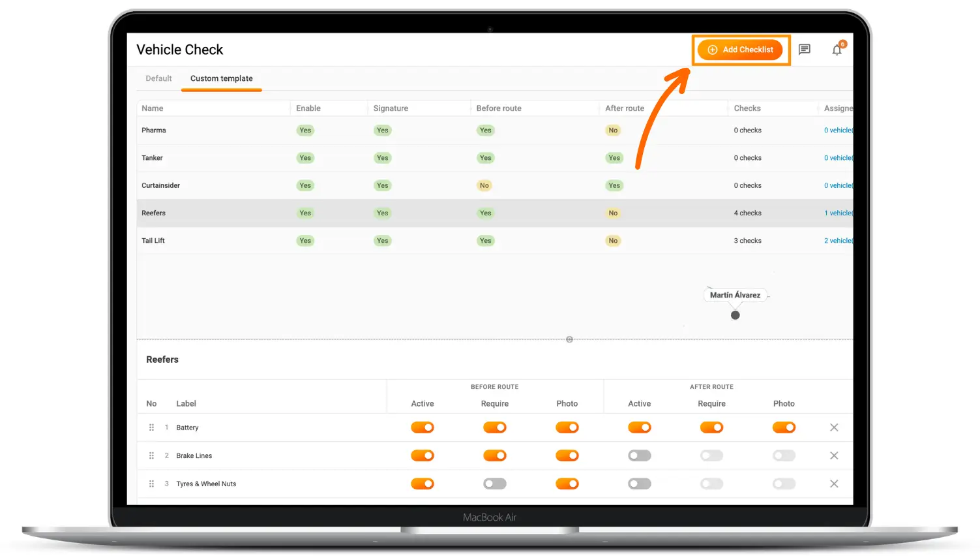This screenshot has width=980, height=556.
Task: Open the messages chat icon
Action: click(x=805, y=50)
